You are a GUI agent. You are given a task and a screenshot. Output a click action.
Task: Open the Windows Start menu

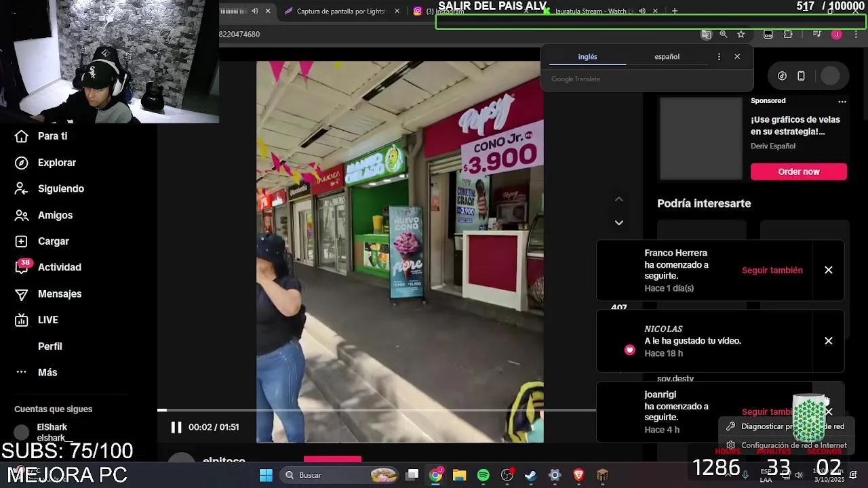click(x=266, y=475)
